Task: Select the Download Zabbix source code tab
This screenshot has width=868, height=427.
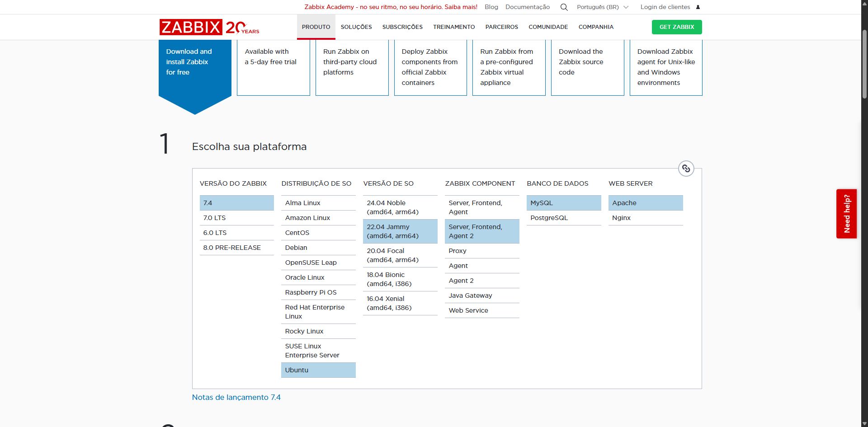Action: click(x=587, y=67)
